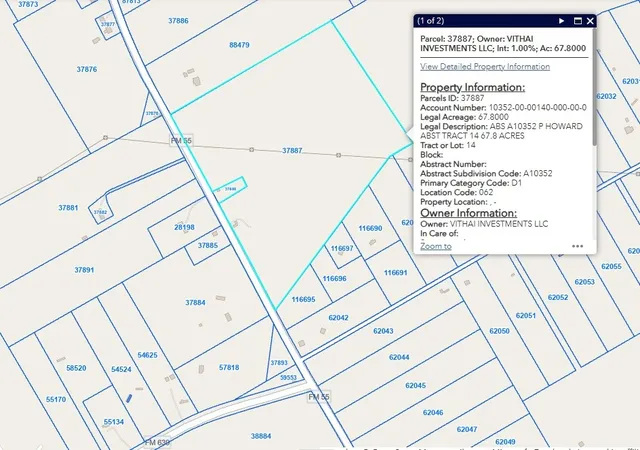Select parcel 38884 on the map
The image size is (640, 450).
[261, 436]
